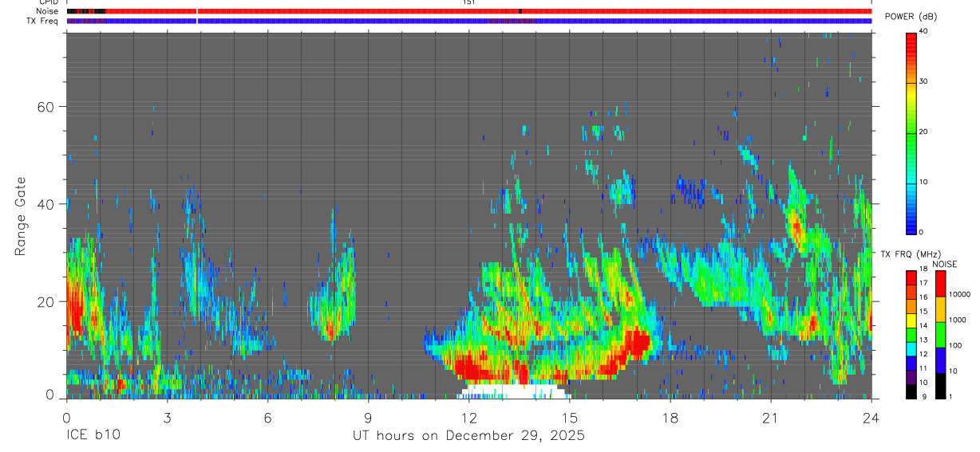This screenshot has height=452, width=980.
Task: Pick the blue swatch in the NOISE bar
Action: tap(940, 360)
